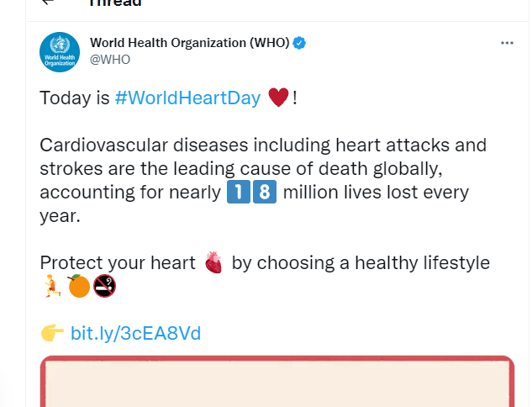Click the orange fruit emoji

click(x=79, y=286)
